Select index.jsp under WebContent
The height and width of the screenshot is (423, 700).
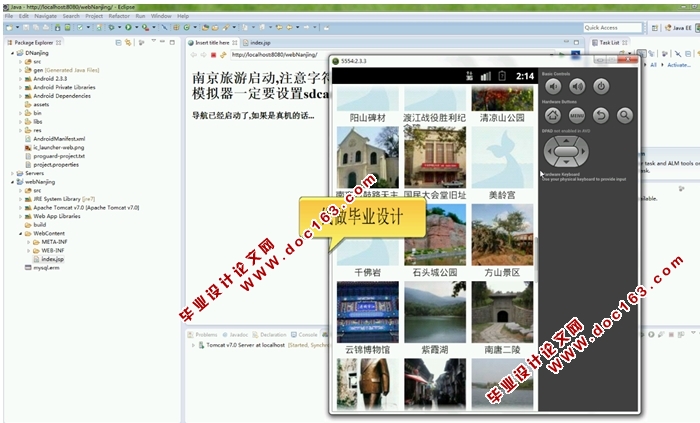click(x=49, y=259)
